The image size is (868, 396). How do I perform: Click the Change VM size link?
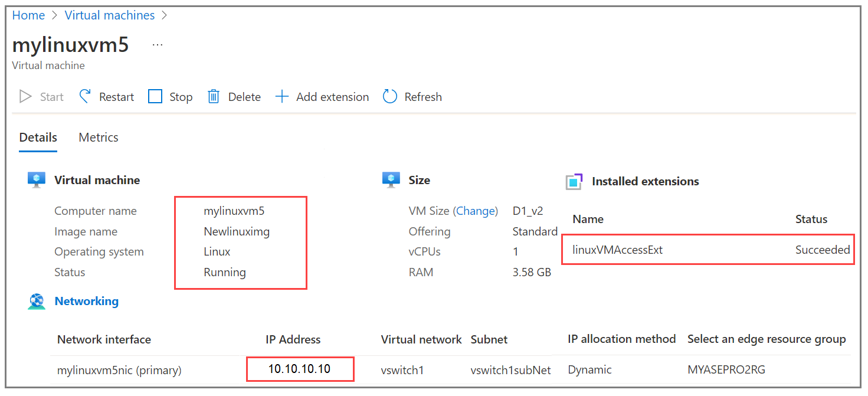pyautogui.click(x=476, y=211)
